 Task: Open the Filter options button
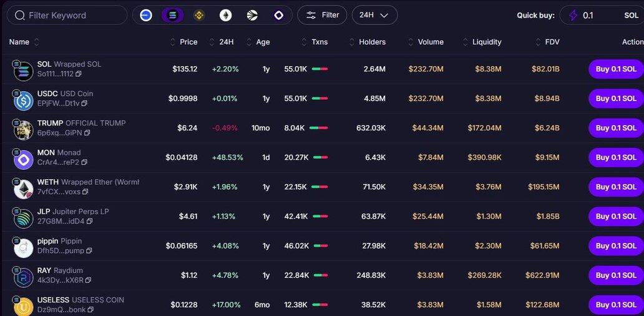click(322, 15)
